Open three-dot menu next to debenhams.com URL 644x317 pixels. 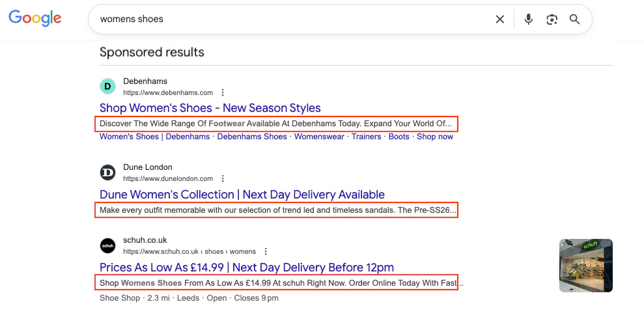223,92
